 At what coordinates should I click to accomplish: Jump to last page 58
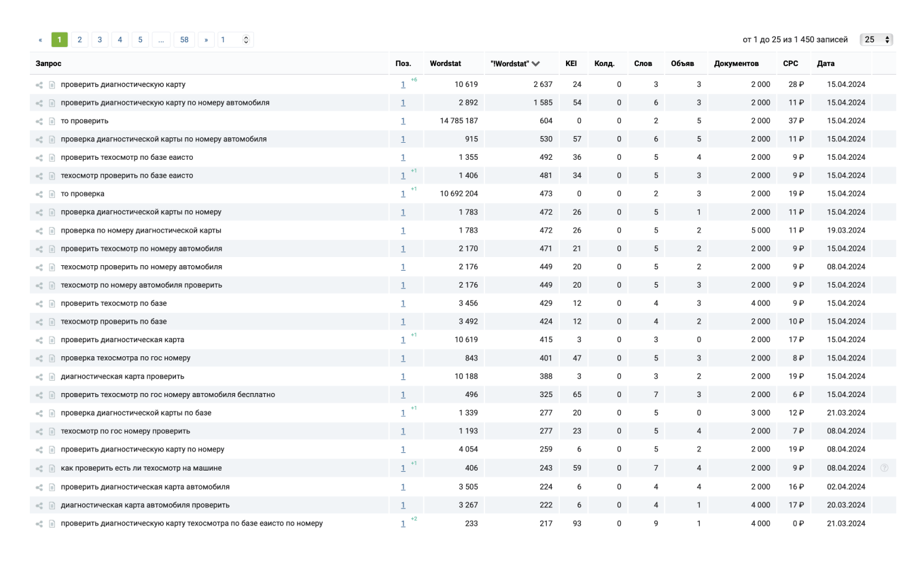pyautogui.click(x=184, y=40)
